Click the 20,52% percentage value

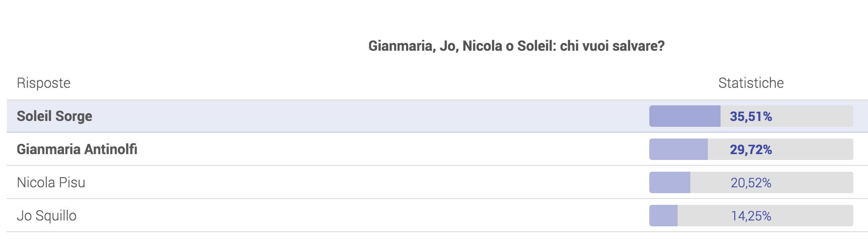point(751,182)
